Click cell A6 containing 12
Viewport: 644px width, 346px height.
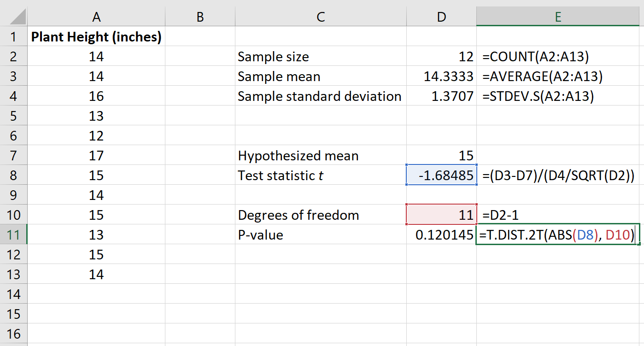(x=96, y=135)
